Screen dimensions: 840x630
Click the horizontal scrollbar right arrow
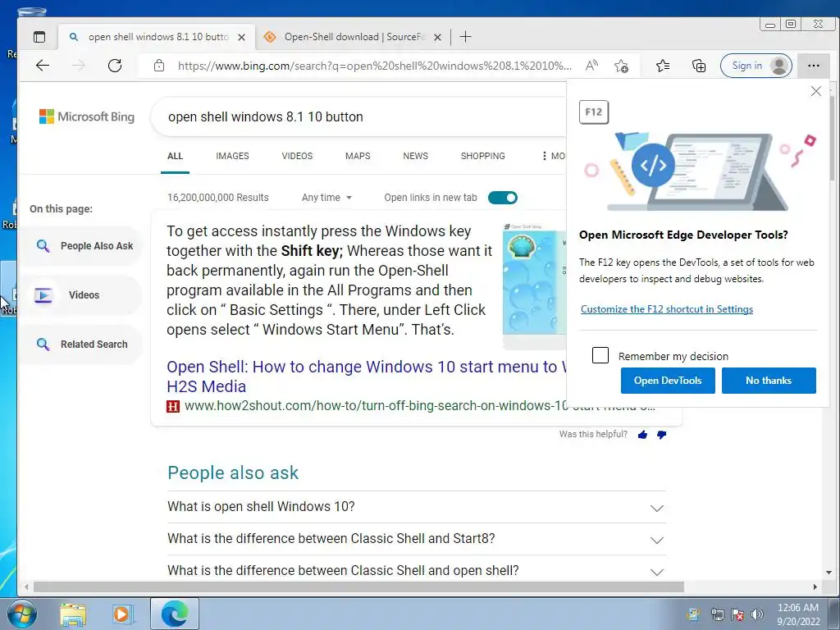(815, 587)
